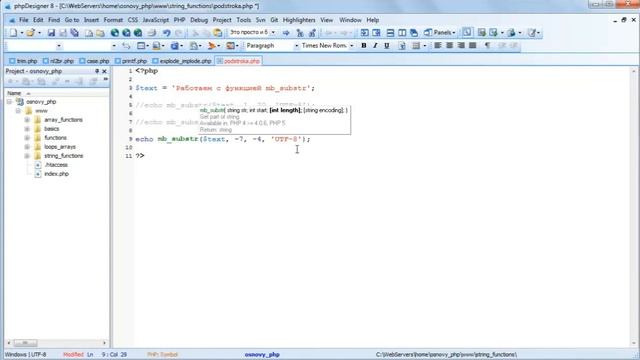Open the JavaScript menu
Image resolution: width=640 pixels, height=360 pixels.
156,20
